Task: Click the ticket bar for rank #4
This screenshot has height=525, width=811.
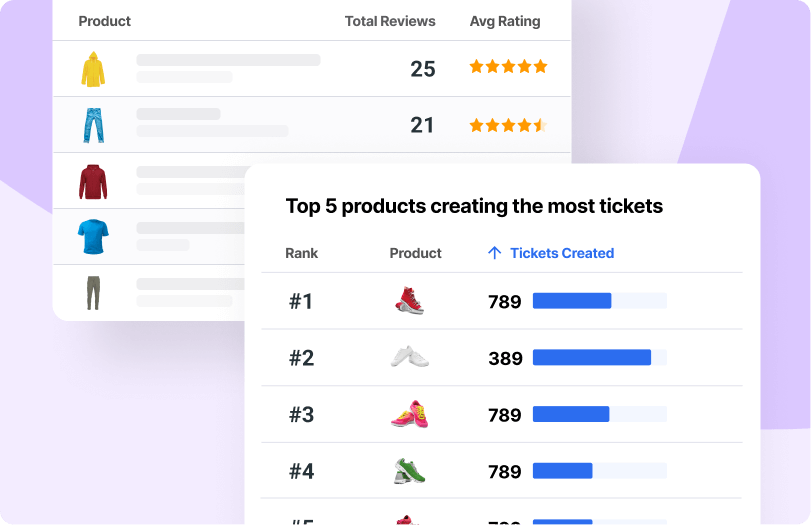Action: (600, 471)
